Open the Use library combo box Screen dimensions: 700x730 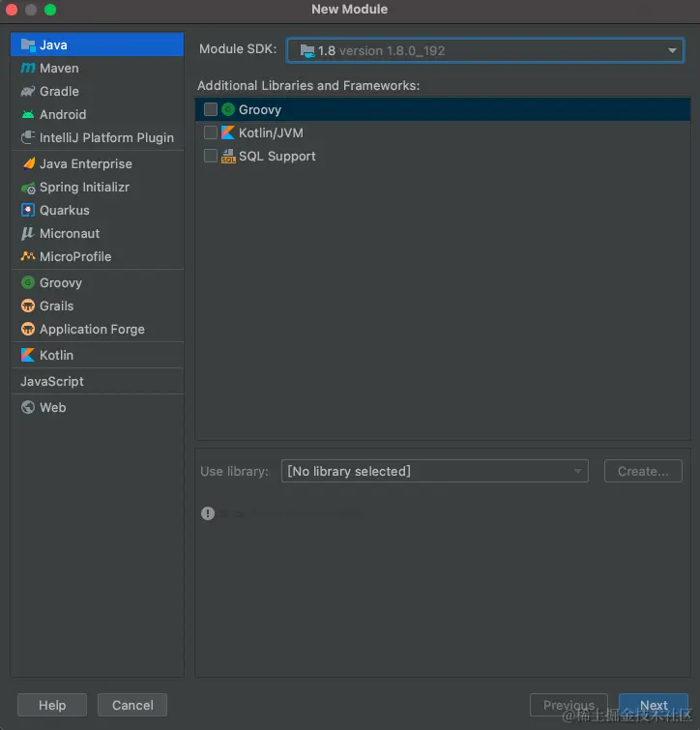pyautogui.click(x=435, y=471)
